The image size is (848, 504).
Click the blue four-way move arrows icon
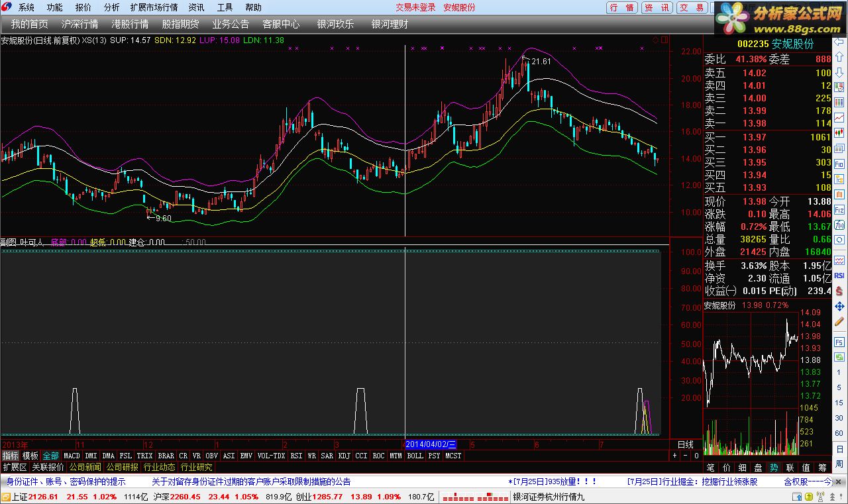pos(839,306)
